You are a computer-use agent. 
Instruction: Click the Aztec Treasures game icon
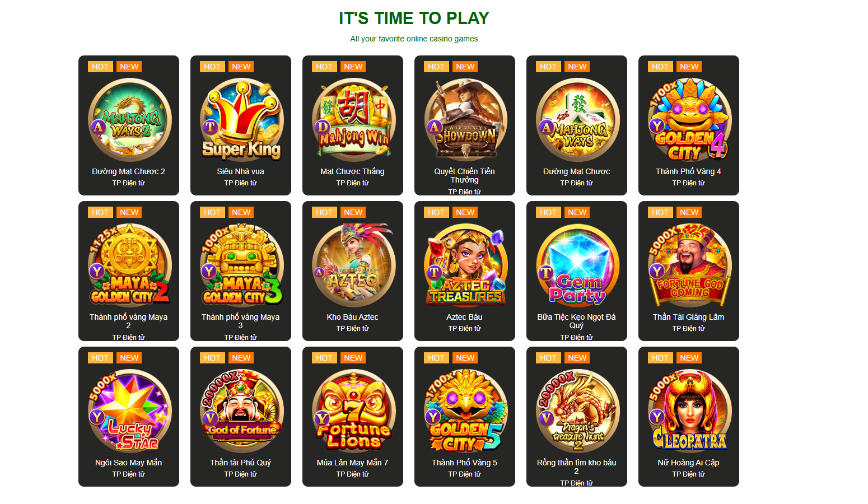click(465, 265)
